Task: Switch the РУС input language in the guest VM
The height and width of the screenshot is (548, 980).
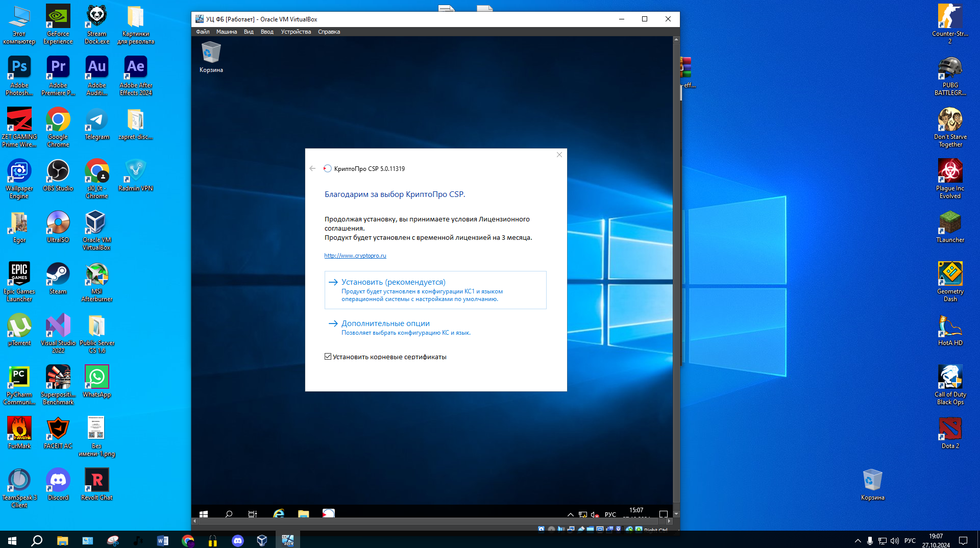Action: (x=610, y=514)
